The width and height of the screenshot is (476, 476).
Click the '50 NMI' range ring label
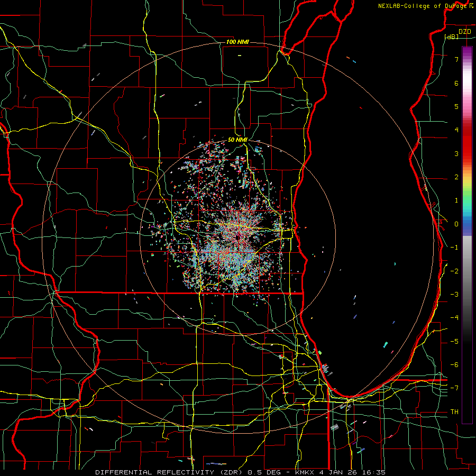tap(237, 140)
